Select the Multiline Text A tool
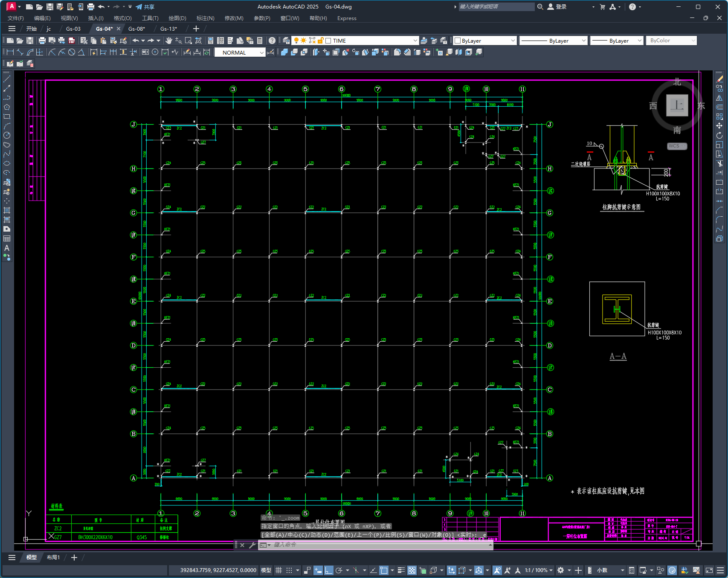The height and width of the screenshot is (578, 728). 7,248
